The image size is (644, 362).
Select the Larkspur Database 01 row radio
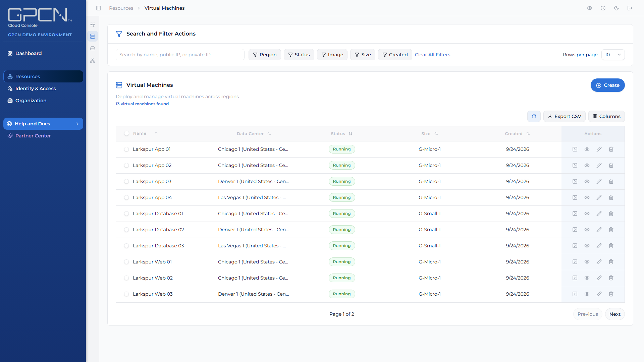tap(126, 214)
